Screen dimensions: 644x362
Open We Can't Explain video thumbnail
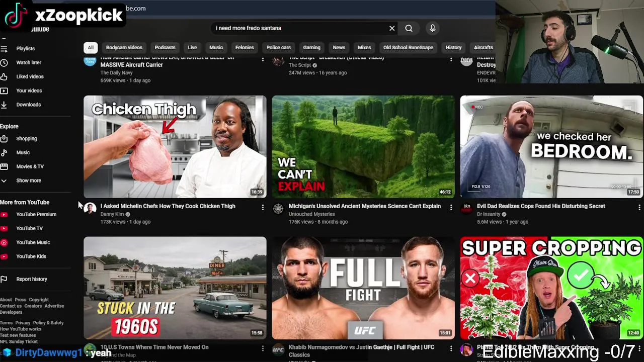(x=363, y=147)
